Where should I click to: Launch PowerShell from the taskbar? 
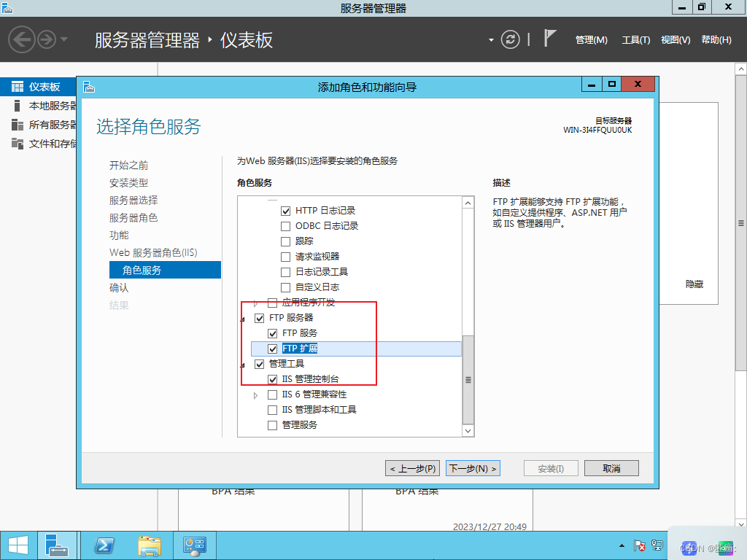coord(104,545)
